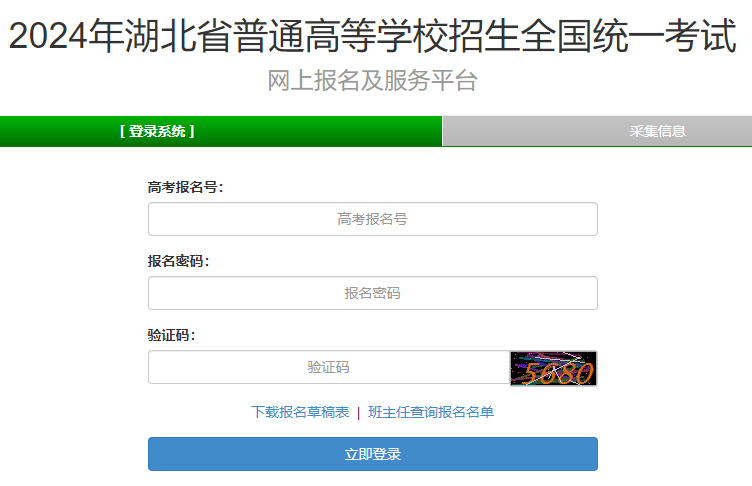
Task: Refresh the 5680 captcha image
Action: tap(553, 368)
